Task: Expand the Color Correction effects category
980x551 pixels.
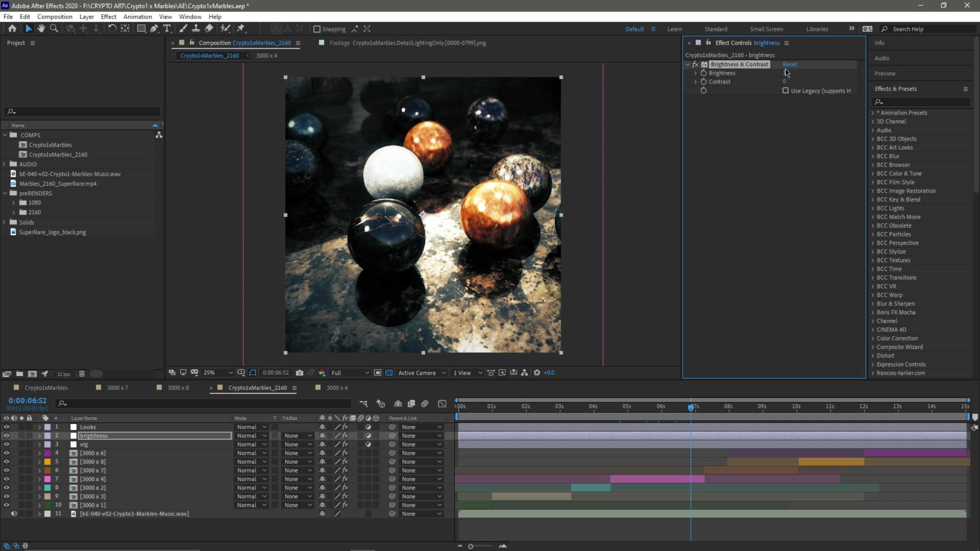Action: pyautogui.click(x=873, y=338)
